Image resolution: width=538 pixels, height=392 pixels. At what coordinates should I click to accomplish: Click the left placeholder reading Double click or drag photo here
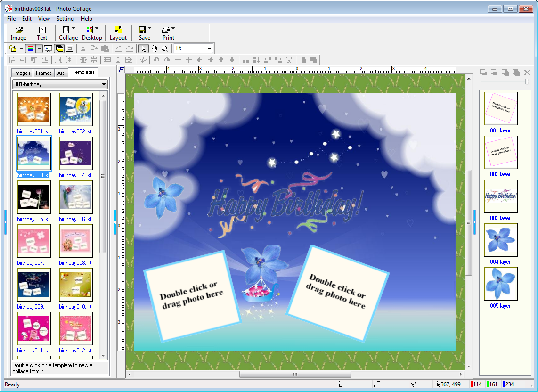[x=192, y=295]
